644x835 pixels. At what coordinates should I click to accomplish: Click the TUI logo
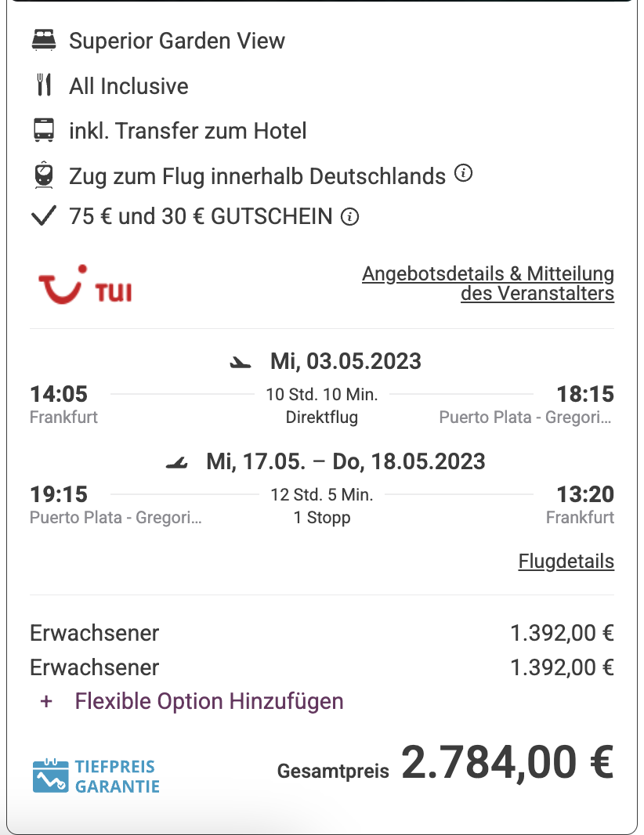coord(85,285)
